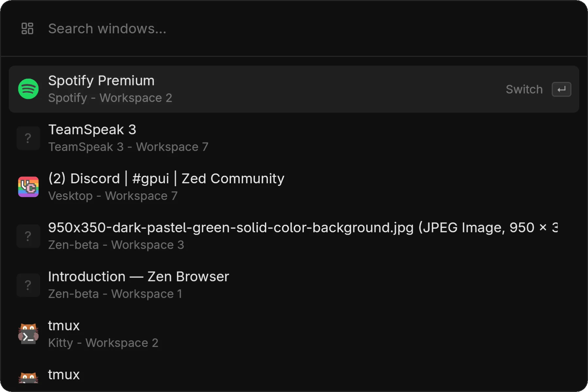Click the Kitty terminal cat icon
This screenshot has width=588, height=392.
(28, 334)
